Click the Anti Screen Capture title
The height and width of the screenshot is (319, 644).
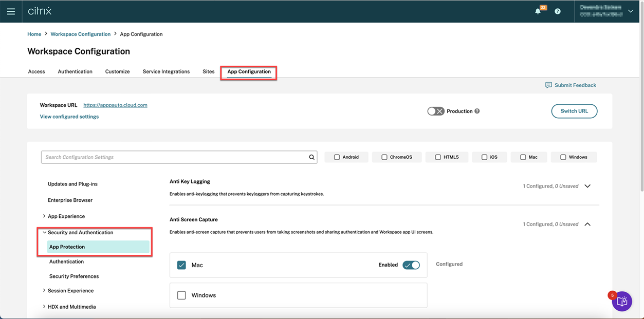tap(194, 219)
